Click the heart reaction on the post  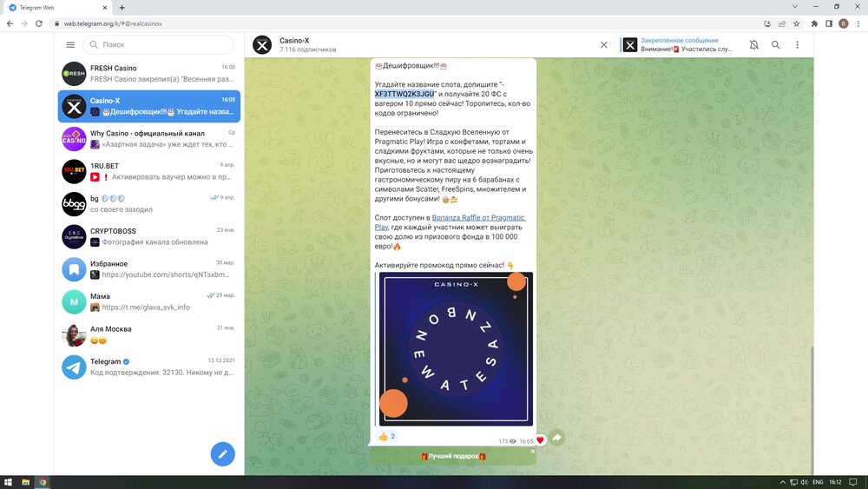[x=540, y=440]
